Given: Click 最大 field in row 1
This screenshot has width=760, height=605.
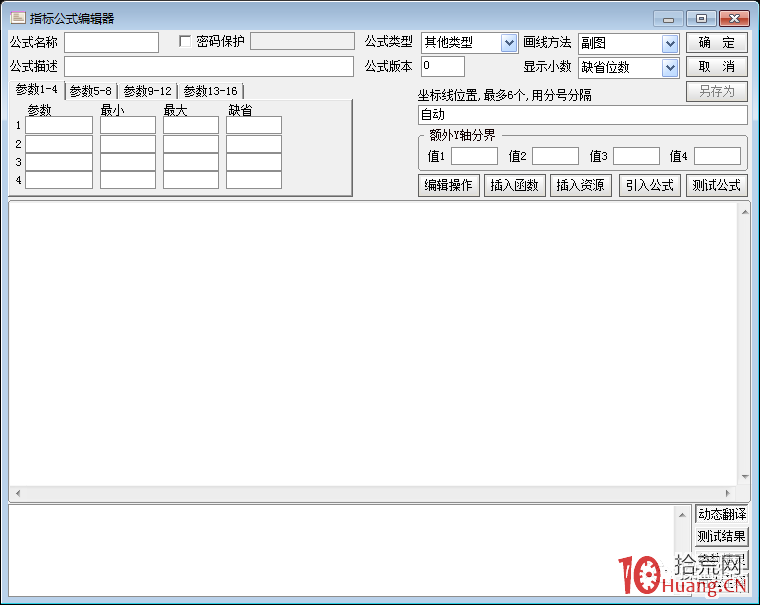Looking at the screenshot, I should pyautogui.click(x=191, y=126).
